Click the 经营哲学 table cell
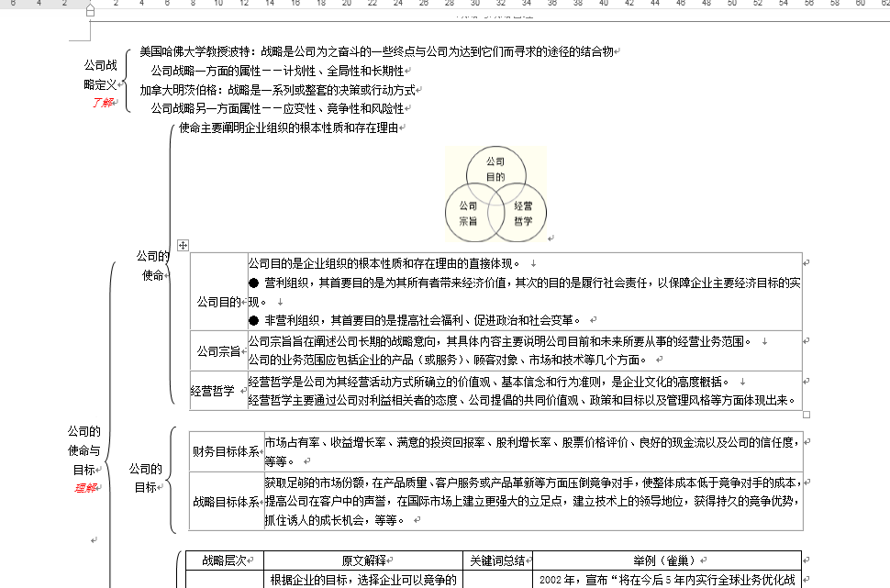 [x=219, y=391]
